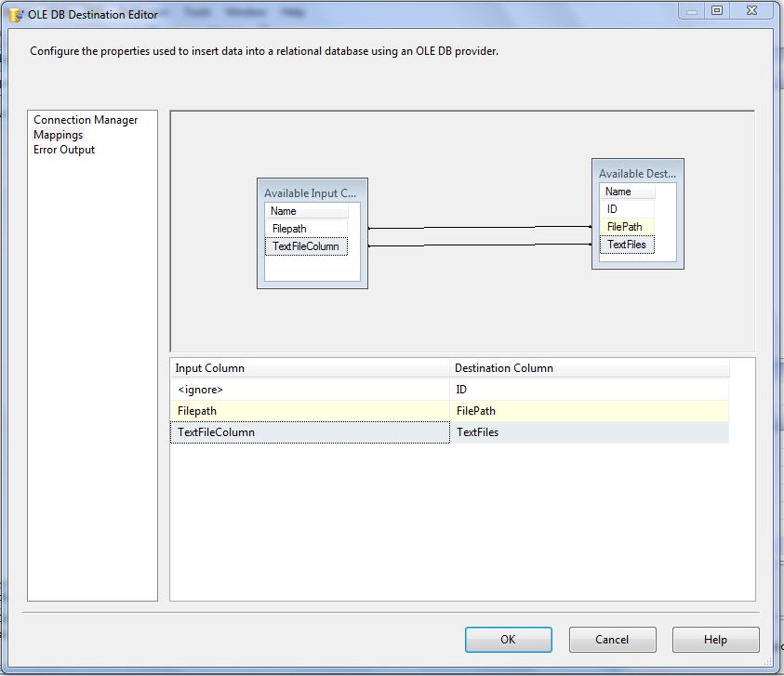Screen dimensions: 784x676
Task: Open the Connection Manager page
Action: point(86,120)
